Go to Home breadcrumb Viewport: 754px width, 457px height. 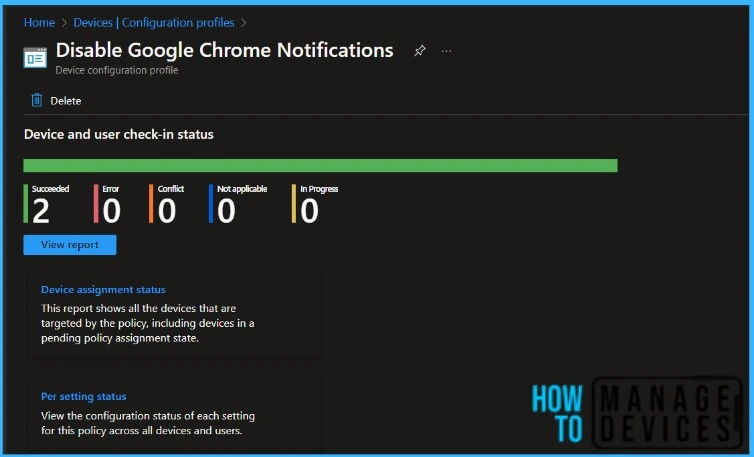point(39,23)
